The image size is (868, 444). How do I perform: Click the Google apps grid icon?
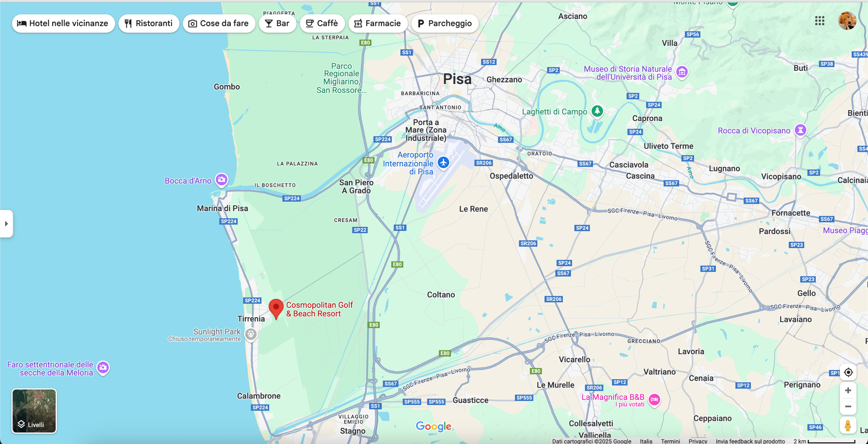tap(820, 21)
